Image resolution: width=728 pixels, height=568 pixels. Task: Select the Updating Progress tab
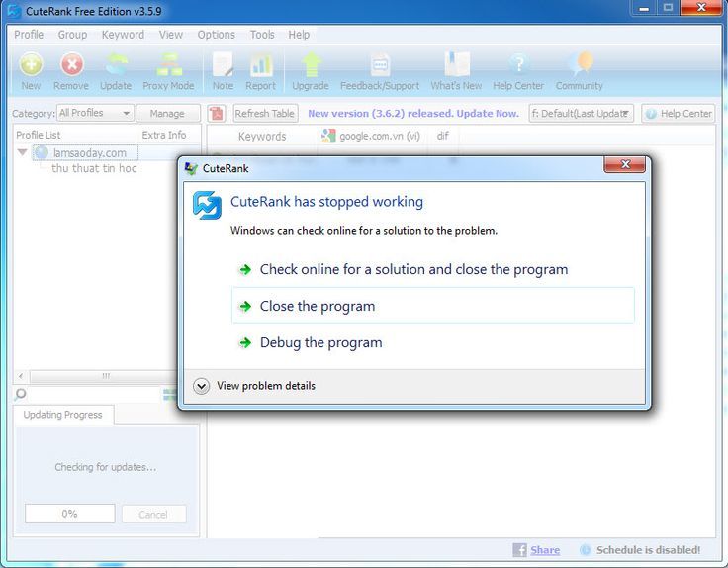click(x=63, y=415)
